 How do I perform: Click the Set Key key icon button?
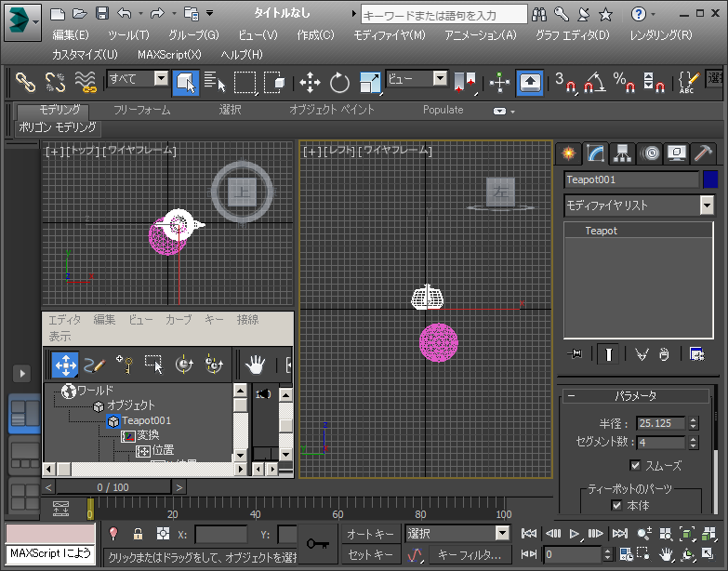(317, 544)
